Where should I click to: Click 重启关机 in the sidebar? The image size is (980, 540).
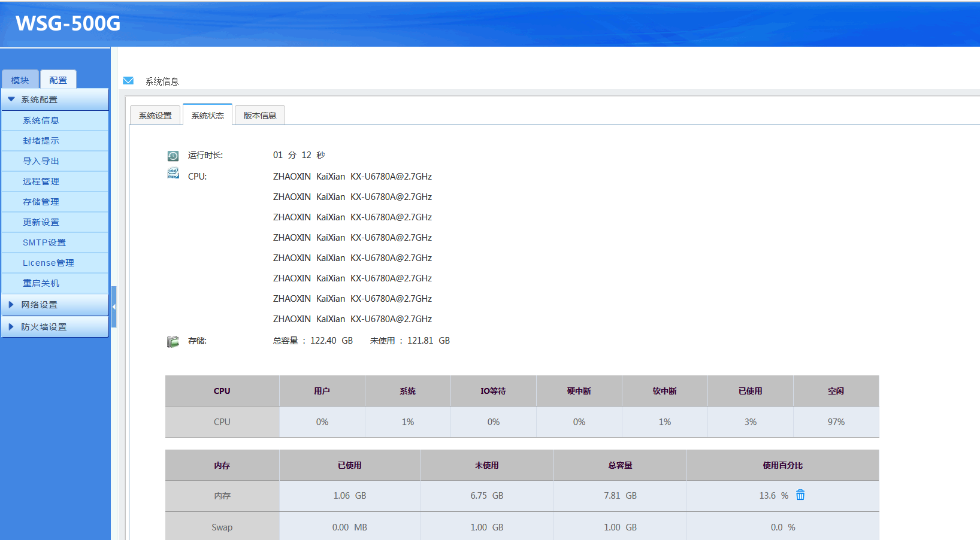(x=41, y=283)
